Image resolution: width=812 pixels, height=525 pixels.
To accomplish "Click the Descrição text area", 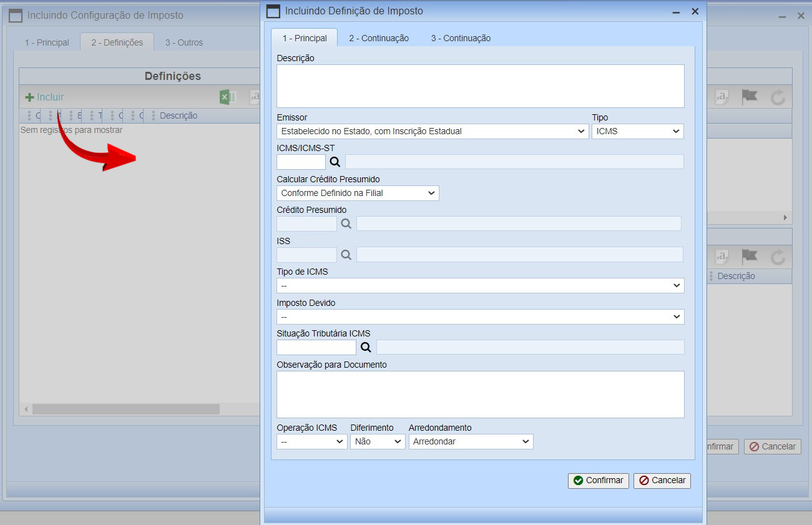I will tap(480, 86).
